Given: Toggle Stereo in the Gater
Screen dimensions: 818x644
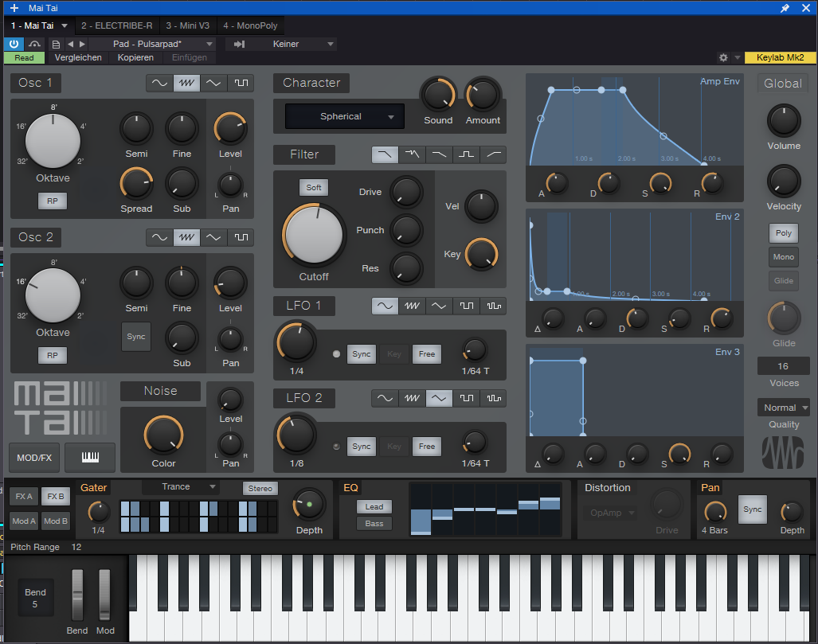Looking at the screenshot, I should click(260, 488).
